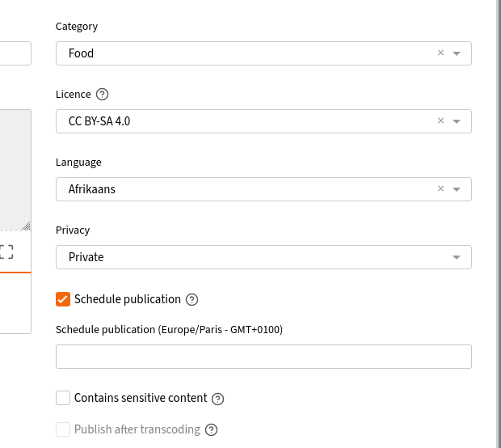The height and width of the screenshot is (448, 501).
Task: Toggle fullscreen mode in description editor
Action: (6, 251)
